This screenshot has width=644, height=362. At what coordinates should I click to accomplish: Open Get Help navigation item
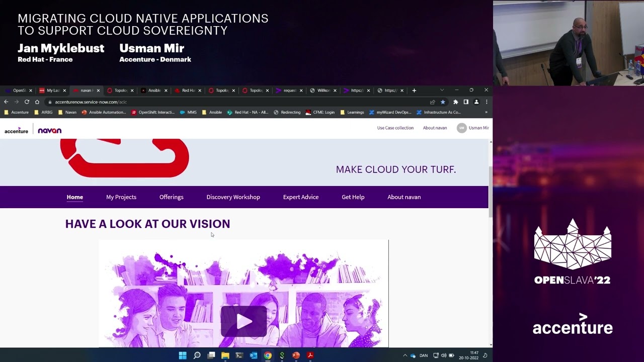pyautogui.click(x=353, y=197)
